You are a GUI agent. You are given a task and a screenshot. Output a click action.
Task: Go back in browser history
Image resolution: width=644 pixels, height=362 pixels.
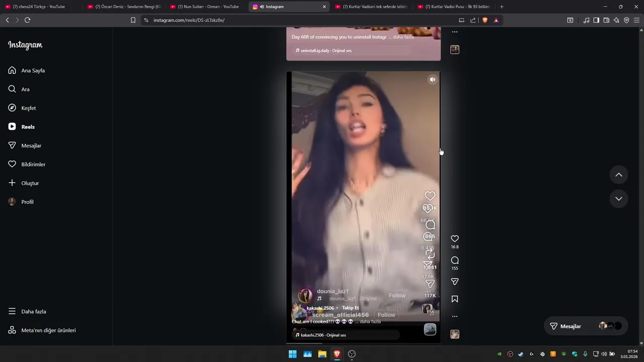7,20
